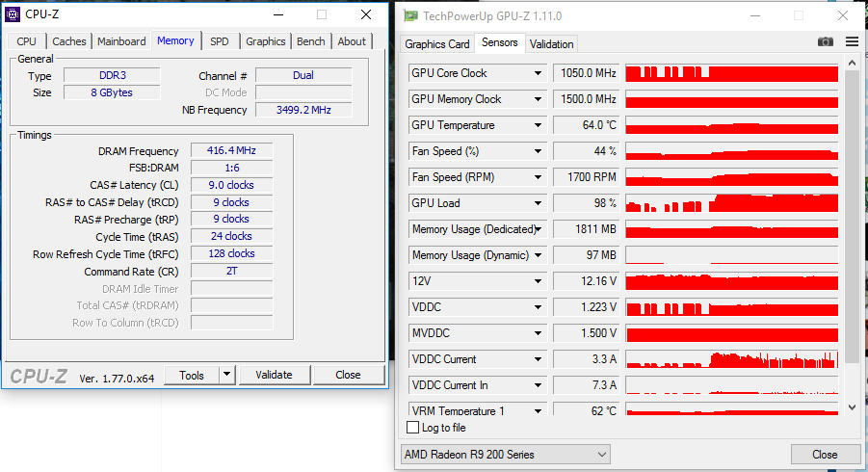Click the GPU Temperature history graph
The width and height of the screenshot is (868, 472).
[732, 125]
